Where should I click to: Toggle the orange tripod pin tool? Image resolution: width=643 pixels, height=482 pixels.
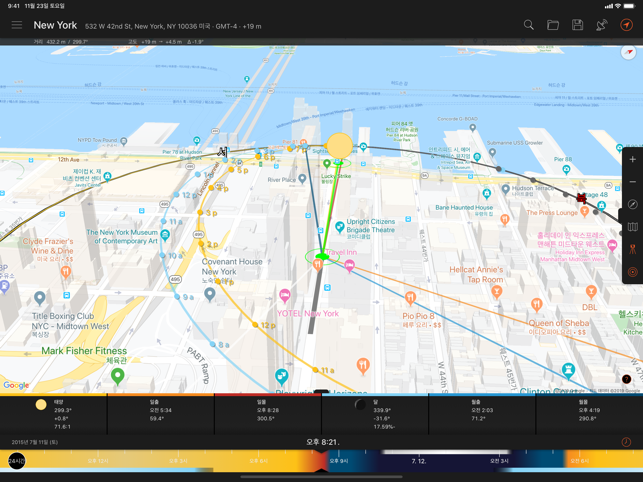[x=632, y=249]
